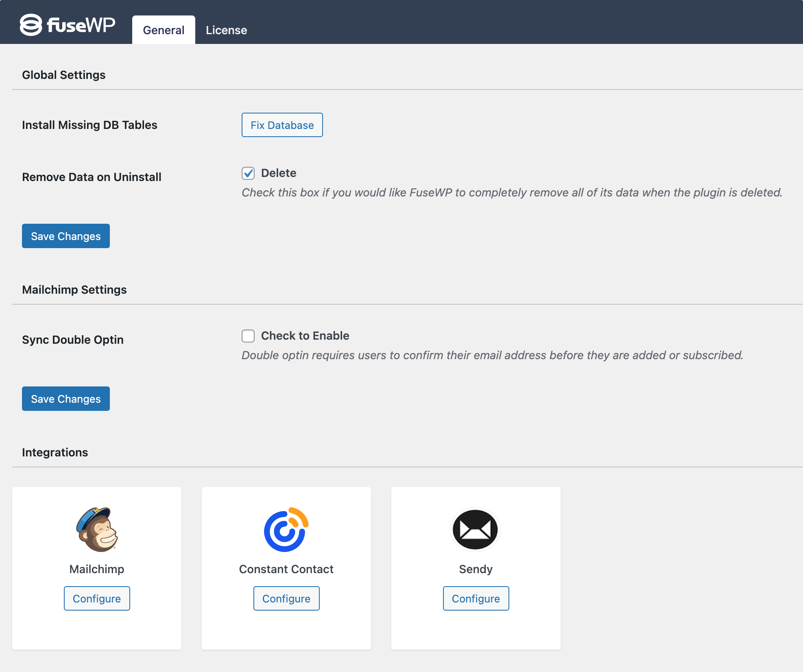The image size is (803, 672).
Task: Click the Delete checkbox label text
Action: click(x=279, y=173)
